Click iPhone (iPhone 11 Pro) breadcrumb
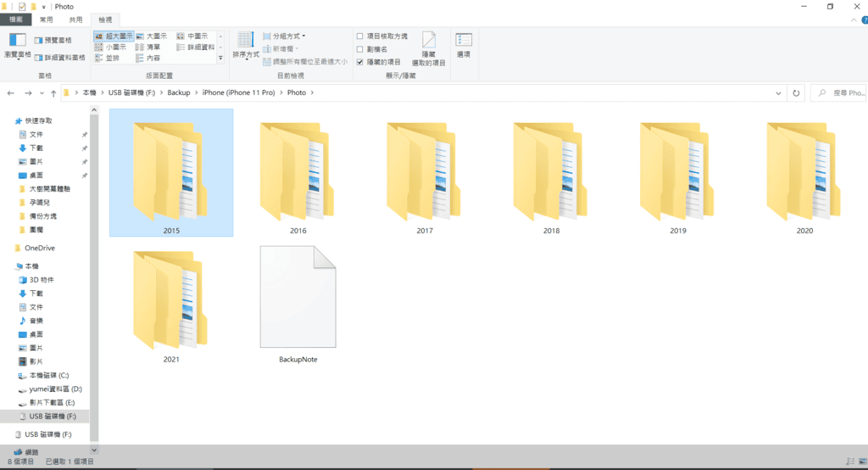868x470 pixels. (x=238, y=92)
